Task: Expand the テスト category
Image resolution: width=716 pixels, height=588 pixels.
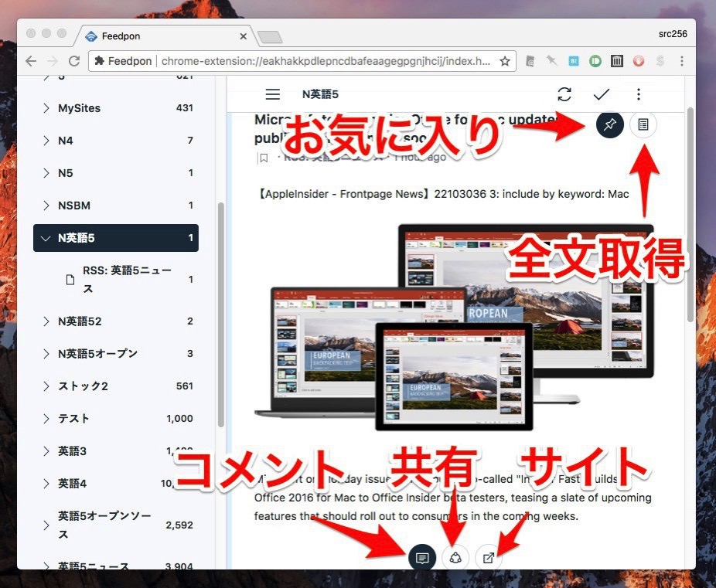Action: coord(46,418)
